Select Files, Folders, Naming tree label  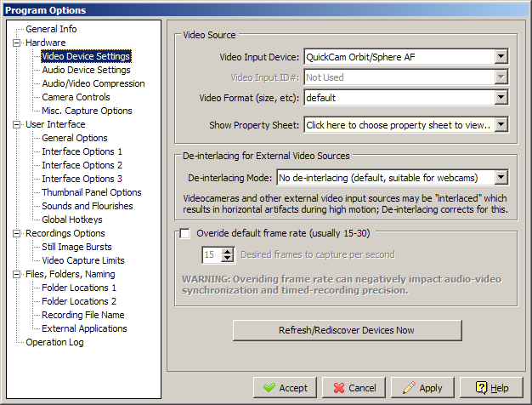click(71, 274)
